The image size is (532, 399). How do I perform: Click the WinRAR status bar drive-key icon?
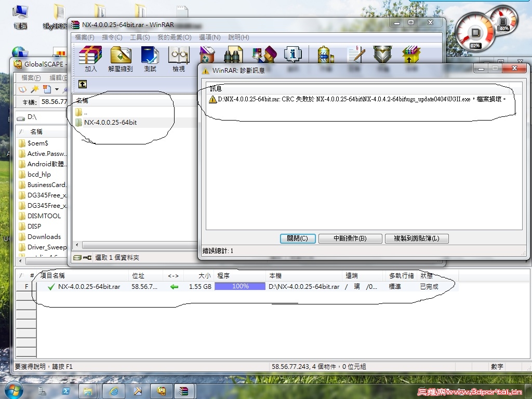83,258
